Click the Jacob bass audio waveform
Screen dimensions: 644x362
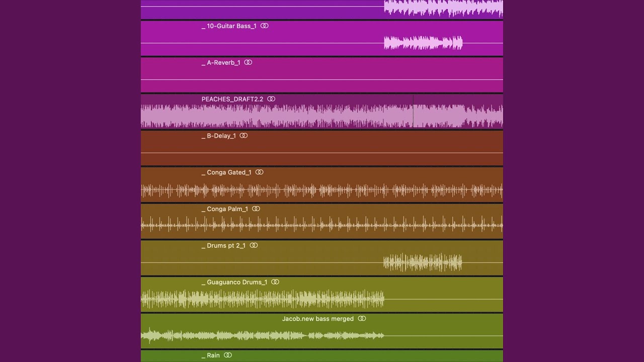click(x=263, y=335)
